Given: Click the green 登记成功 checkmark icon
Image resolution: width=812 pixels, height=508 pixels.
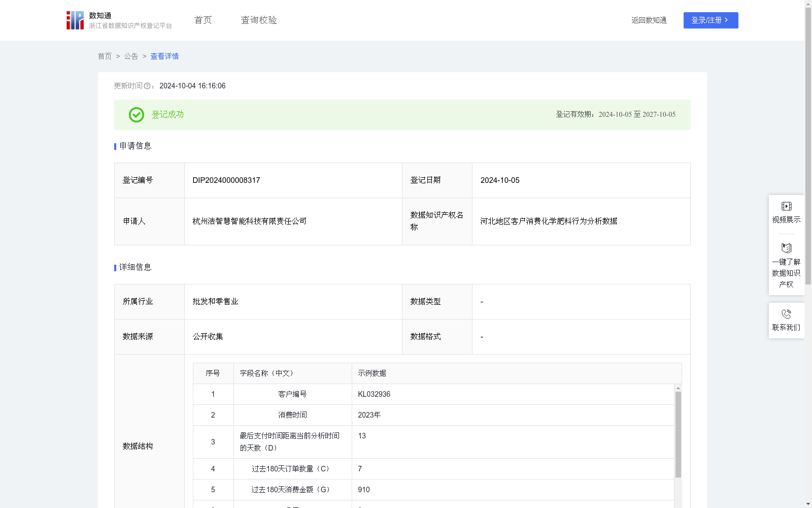Looking at the screenshot, I should pyautogui.click(x=136, y=115).
